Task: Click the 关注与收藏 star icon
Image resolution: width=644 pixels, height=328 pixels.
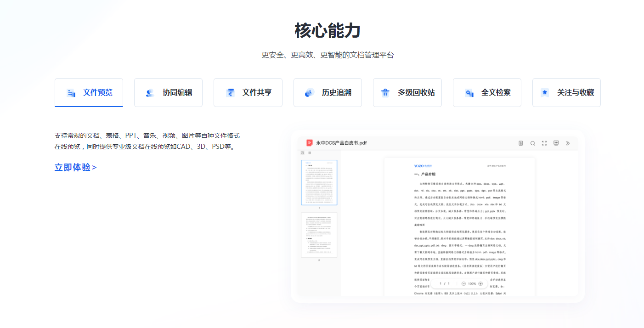Action: click(x=544, y=92)
